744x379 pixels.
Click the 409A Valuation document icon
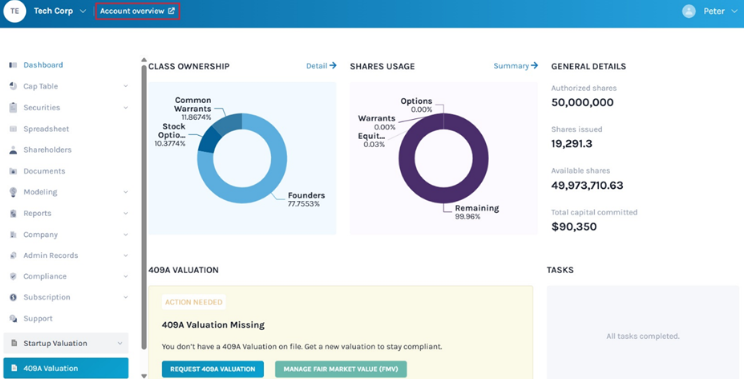(x=14, y=368)
